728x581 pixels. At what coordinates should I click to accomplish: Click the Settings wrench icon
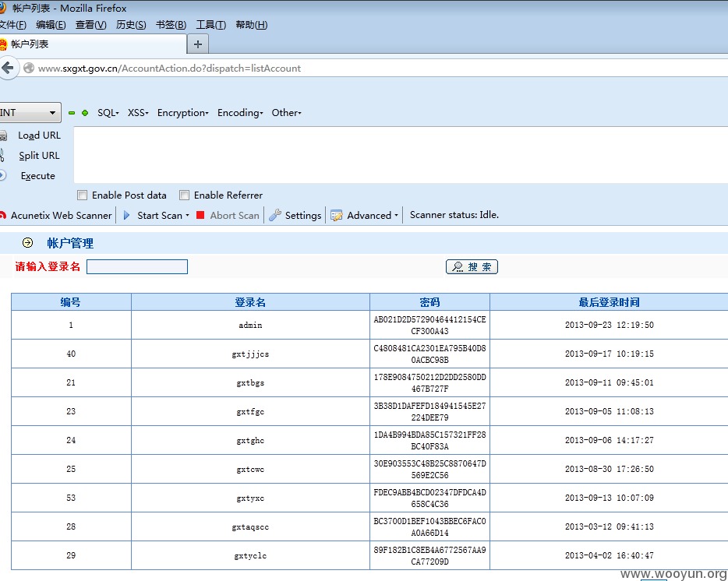coord(275,215)
